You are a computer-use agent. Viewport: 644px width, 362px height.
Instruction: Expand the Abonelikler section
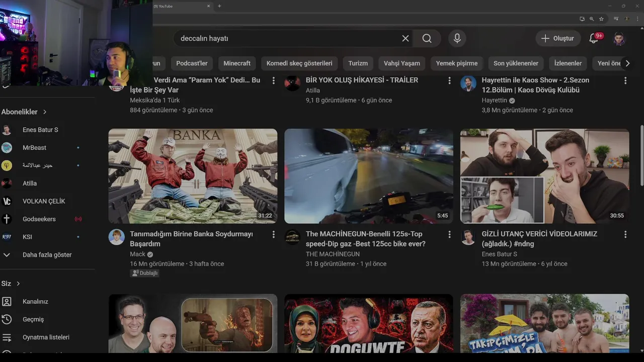[24, 112]
